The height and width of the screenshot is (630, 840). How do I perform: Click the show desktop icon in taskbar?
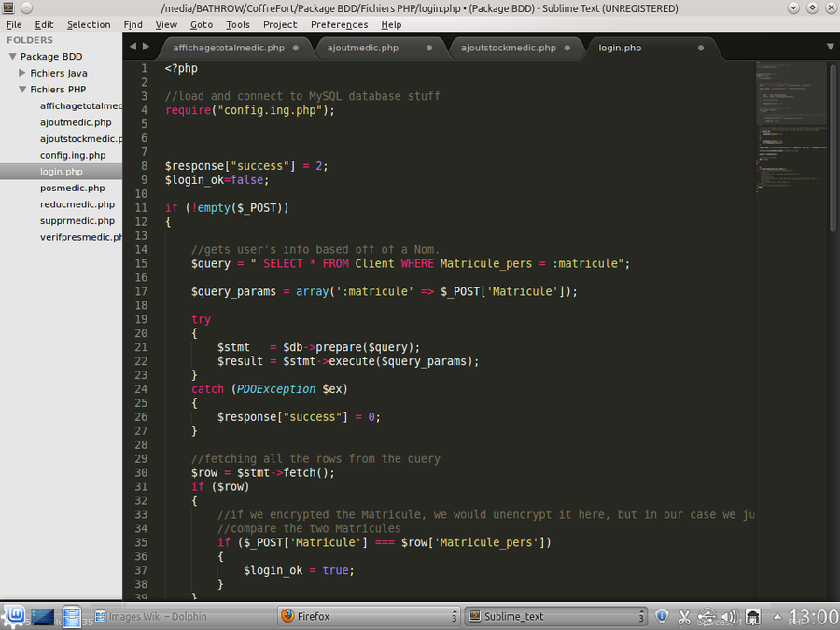[x=42, y=616]
